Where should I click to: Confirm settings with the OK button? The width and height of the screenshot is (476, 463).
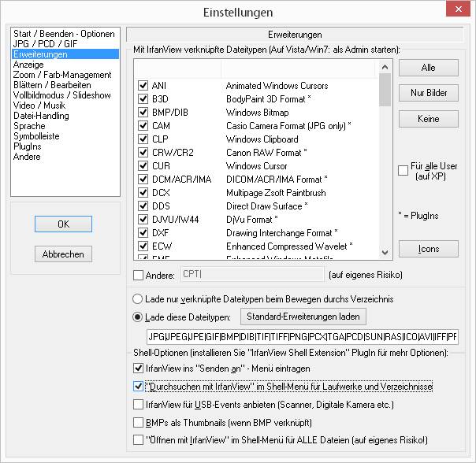pyautogui.click(x=63, y=224)
